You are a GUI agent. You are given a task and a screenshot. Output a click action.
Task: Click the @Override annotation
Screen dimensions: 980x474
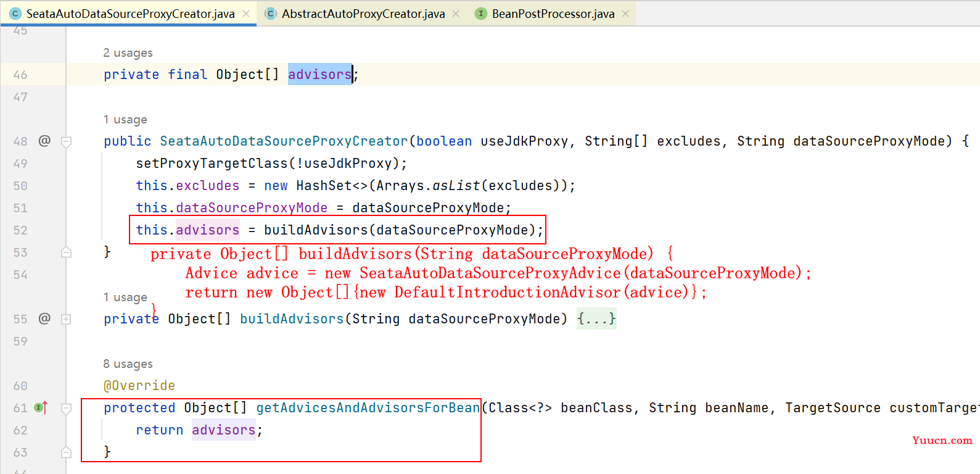[x=139, y=386]
